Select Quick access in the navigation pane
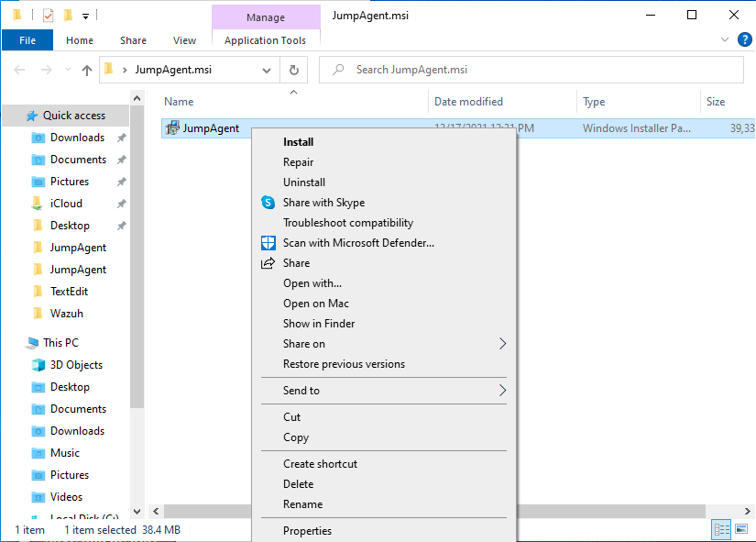The image size is (756, 542). click(x=66, y=116)
